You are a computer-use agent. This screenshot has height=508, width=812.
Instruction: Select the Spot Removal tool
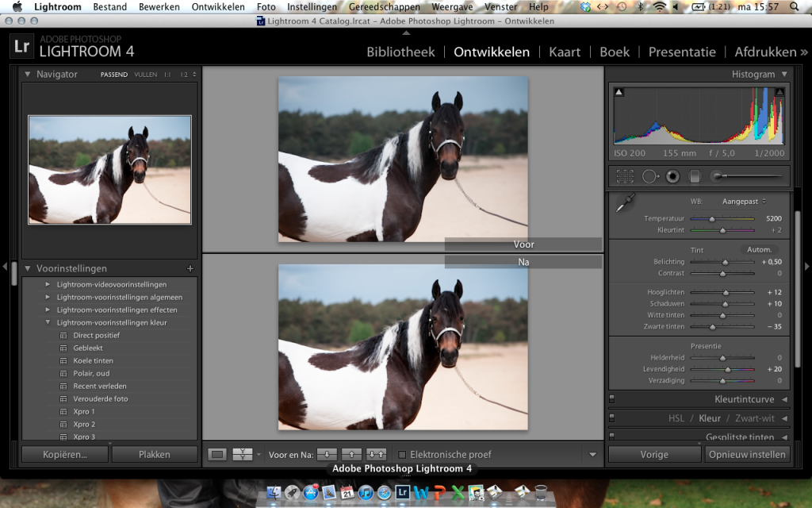[650, 177]
